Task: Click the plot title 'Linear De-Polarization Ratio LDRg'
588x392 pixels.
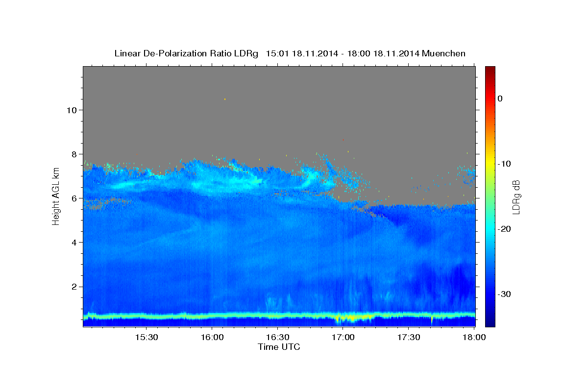Action: [186, 53]
